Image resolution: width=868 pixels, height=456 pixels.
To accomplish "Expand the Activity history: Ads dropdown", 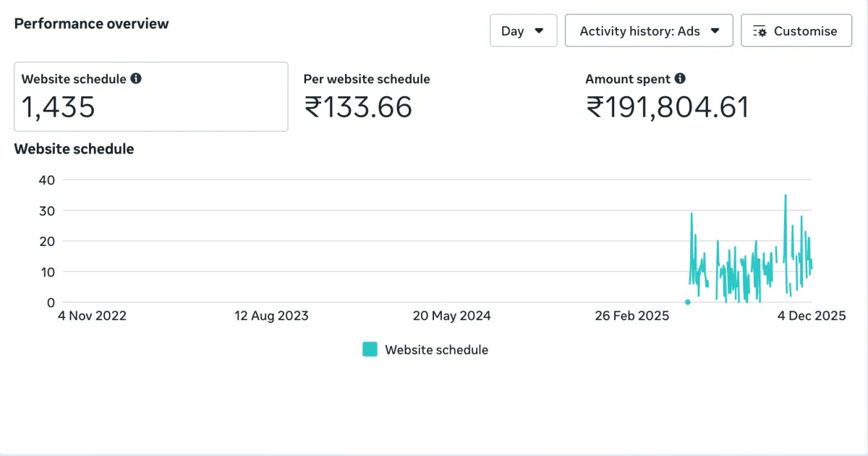I will click(649, 31).
